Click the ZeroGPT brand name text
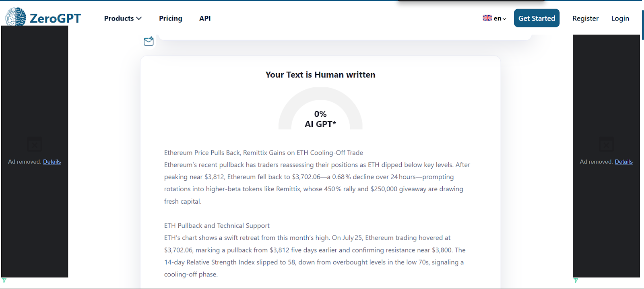 (x=55, y=19)
